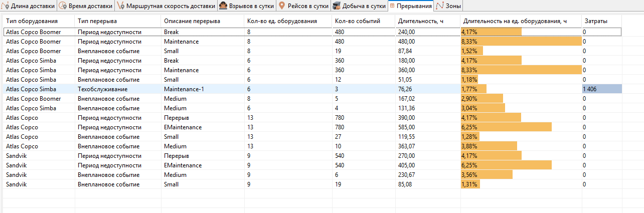The image size is (644, 213).
Task: Select the 390,00 duration cell
Action: pos(428,118)
